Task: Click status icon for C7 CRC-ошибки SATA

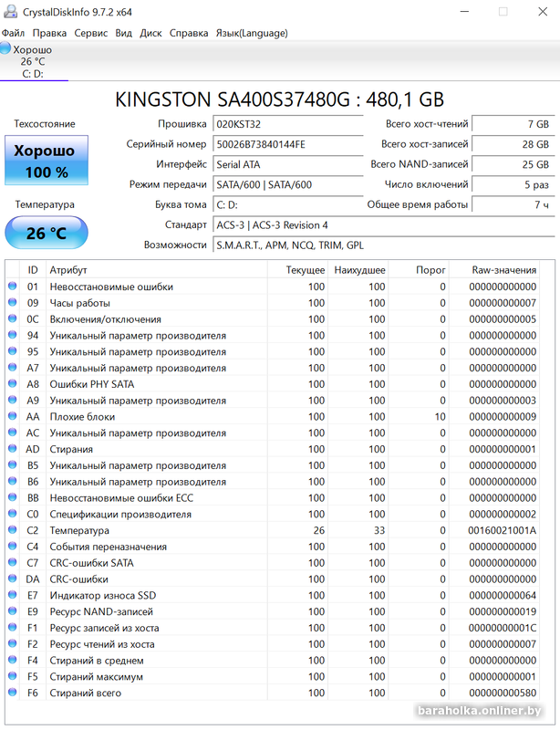Action: click(x=13, y=562)
